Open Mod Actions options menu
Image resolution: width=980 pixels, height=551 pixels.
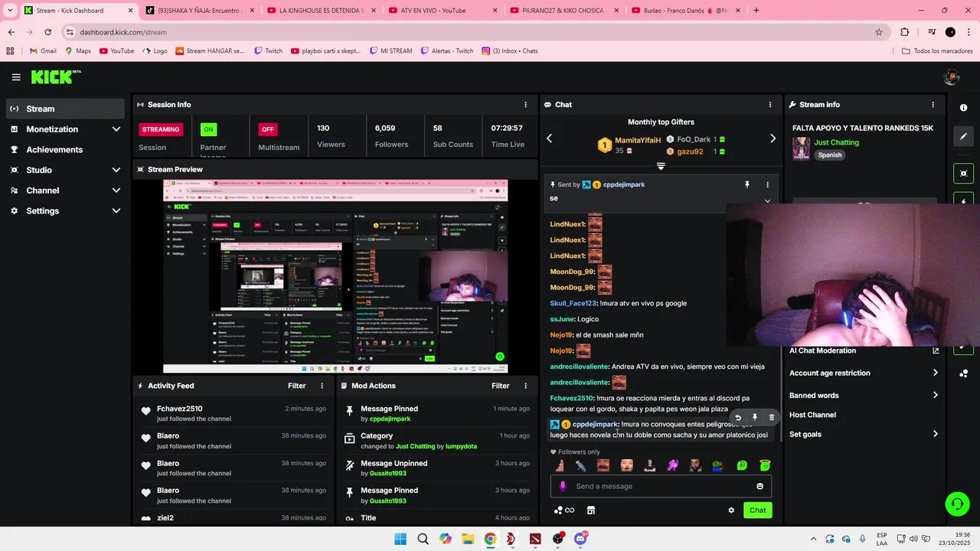point(525,386)
